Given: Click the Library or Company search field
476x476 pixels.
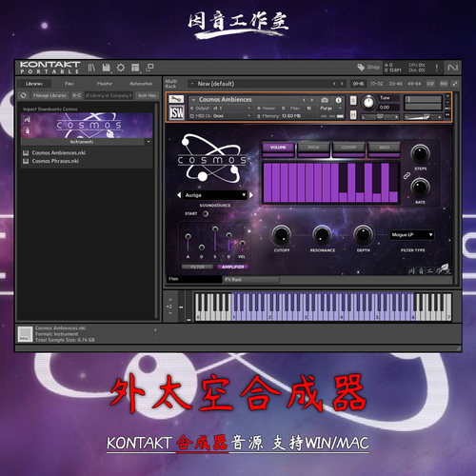Looking at the screenshot, I should tap(109, 95).
